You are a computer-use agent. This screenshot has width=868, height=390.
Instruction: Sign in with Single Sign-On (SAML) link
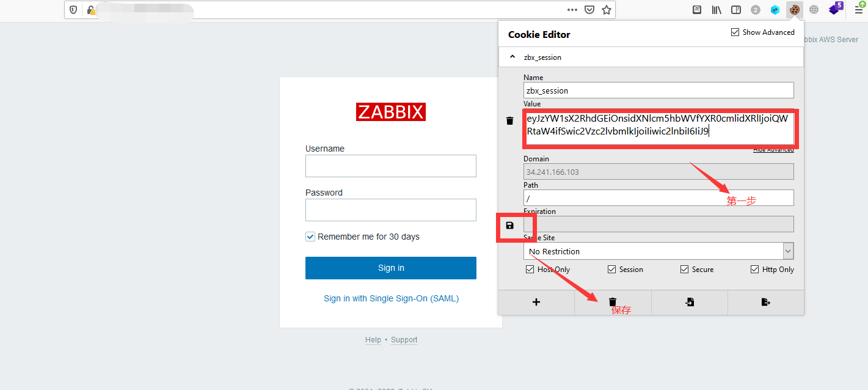tap(391, 298)
